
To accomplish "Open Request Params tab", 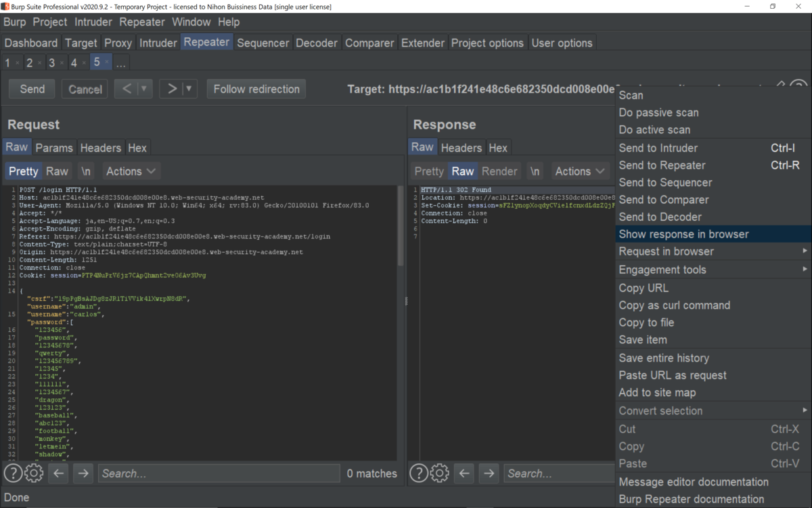I will point(54,148).
